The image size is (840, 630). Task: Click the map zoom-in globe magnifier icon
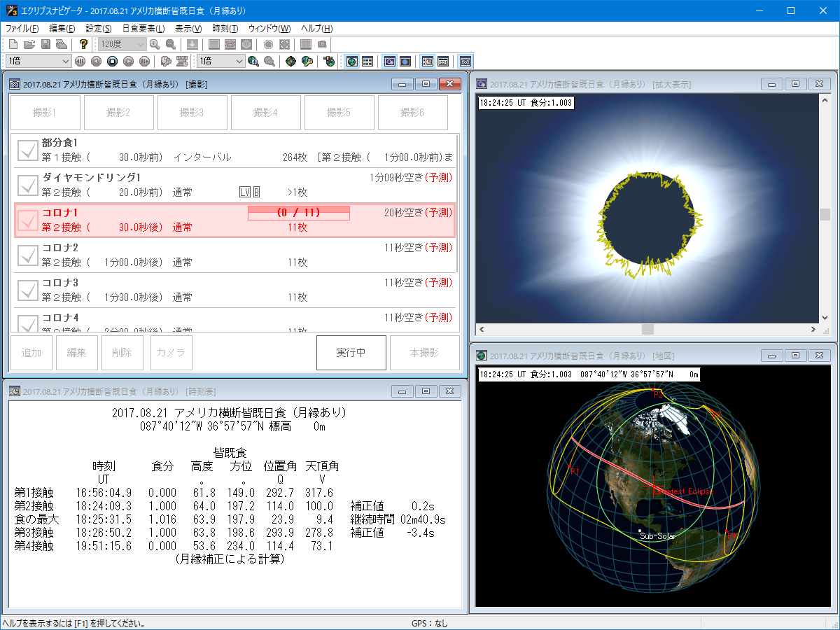(253, 62)
